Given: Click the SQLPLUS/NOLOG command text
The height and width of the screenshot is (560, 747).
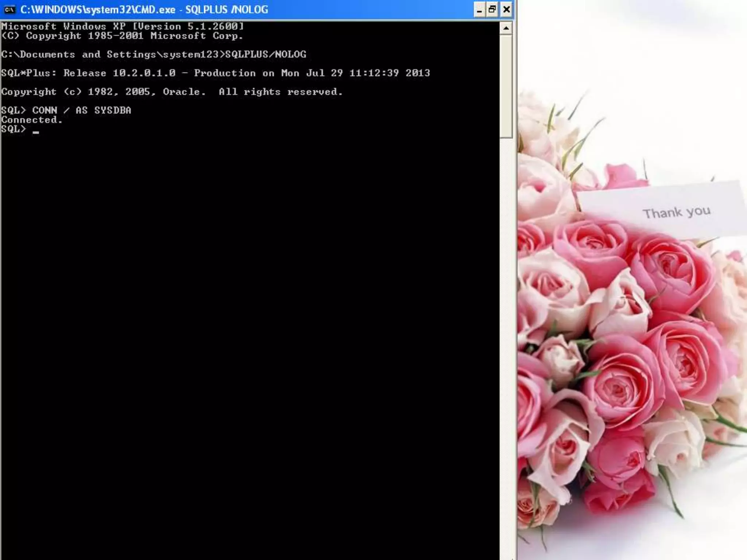Looking at the screenshot, I should (x=266, y=54).
